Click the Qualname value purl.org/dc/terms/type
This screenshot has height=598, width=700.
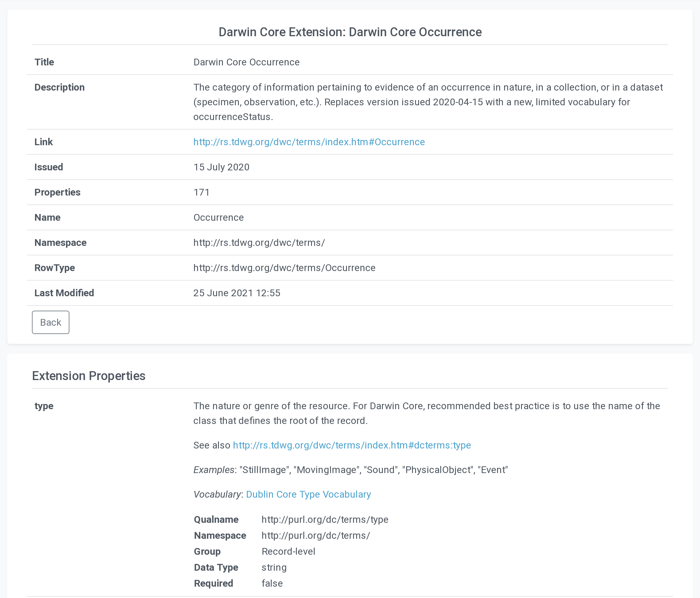(325, 520)
